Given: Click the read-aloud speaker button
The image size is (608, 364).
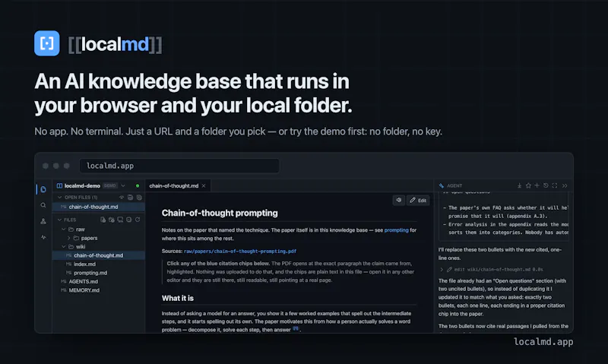Looking at the screenshot, I should tap(398, 200).
